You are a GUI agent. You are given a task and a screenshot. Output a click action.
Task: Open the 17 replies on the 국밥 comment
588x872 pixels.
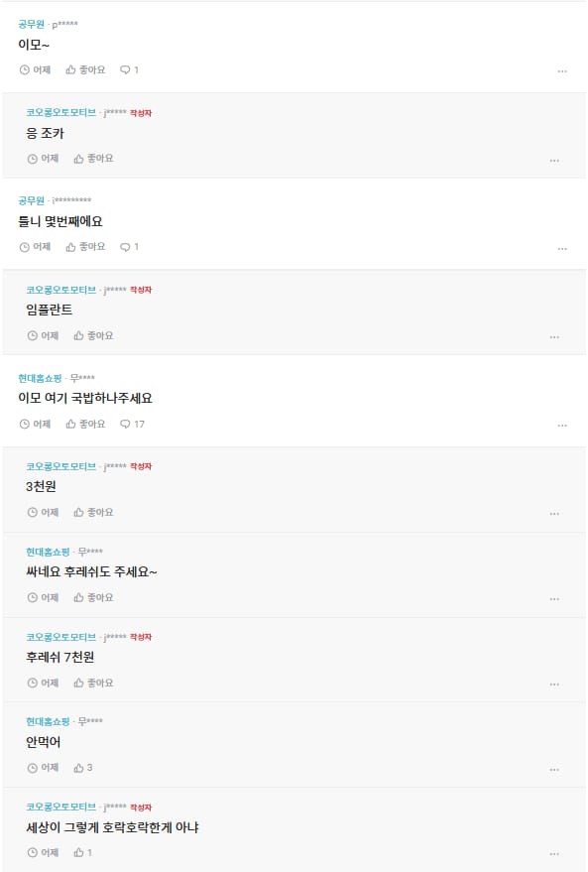point(132,425)
